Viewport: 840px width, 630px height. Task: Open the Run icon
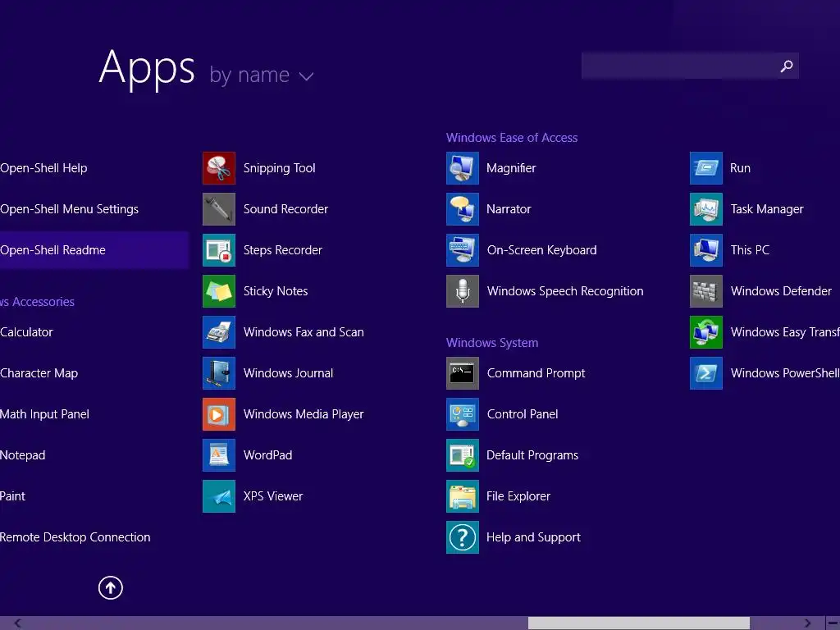(x=706, y=168)
